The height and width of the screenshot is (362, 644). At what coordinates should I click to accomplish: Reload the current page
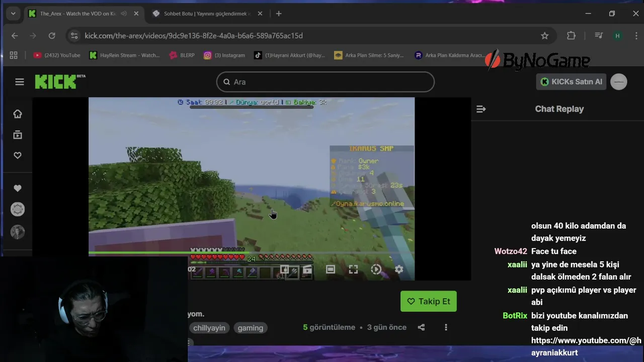click(x=52, y=36)
